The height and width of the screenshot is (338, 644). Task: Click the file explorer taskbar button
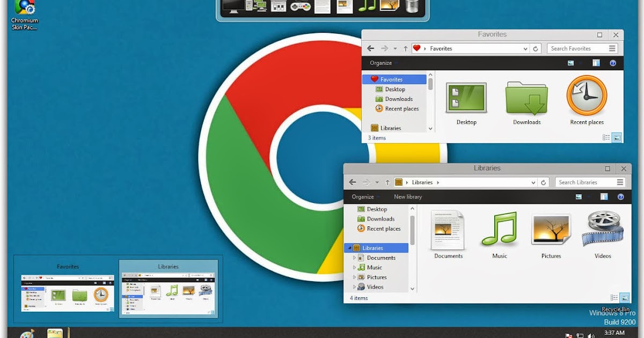(55, 333)
